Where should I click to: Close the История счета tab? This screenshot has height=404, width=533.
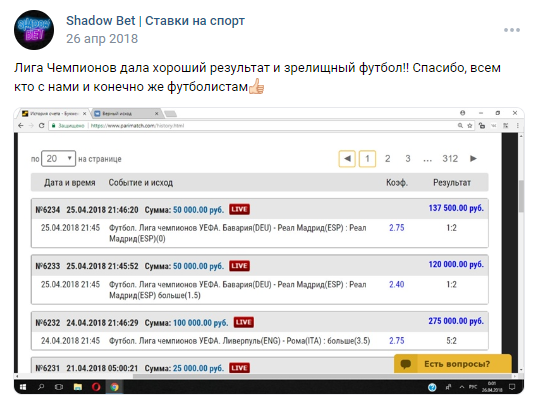[85, 113]
